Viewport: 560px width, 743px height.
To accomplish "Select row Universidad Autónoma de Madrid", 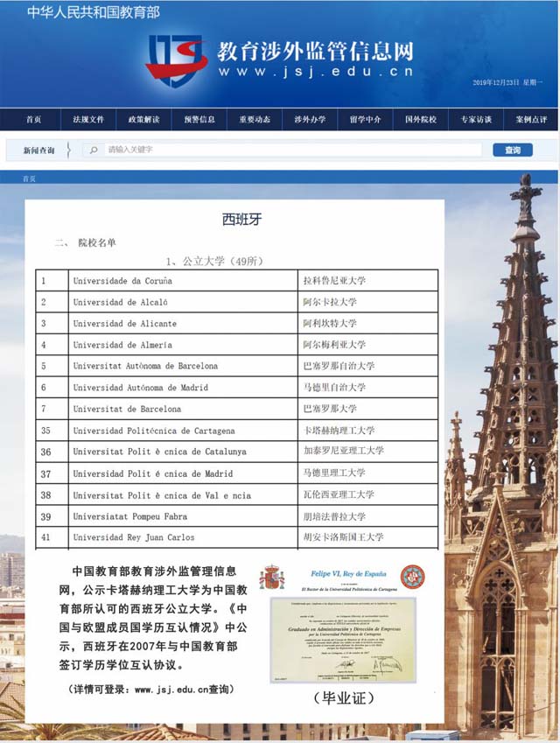I will (236, 387).
